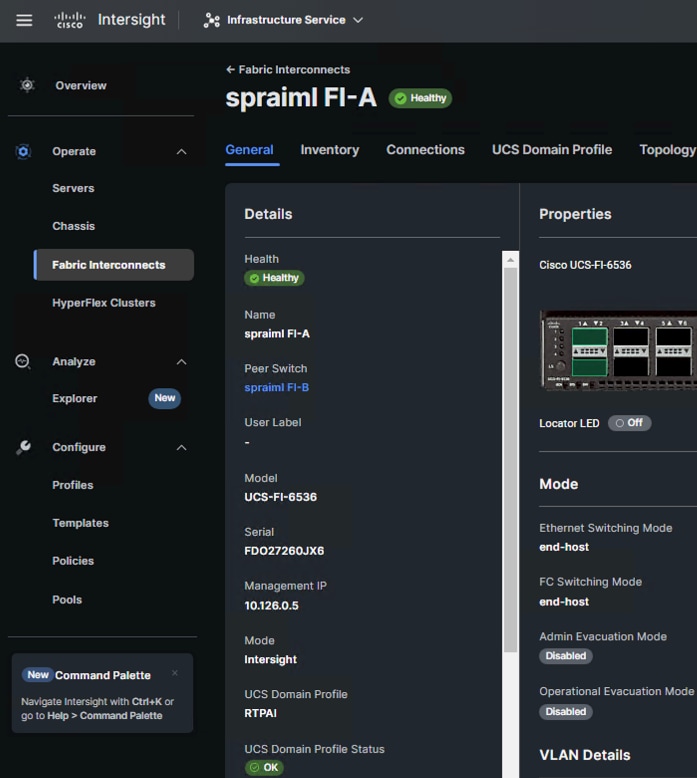Click the Configure wrench icon
Image resolution: width=697 pixels, height=778 pixels.
[23, 447]
